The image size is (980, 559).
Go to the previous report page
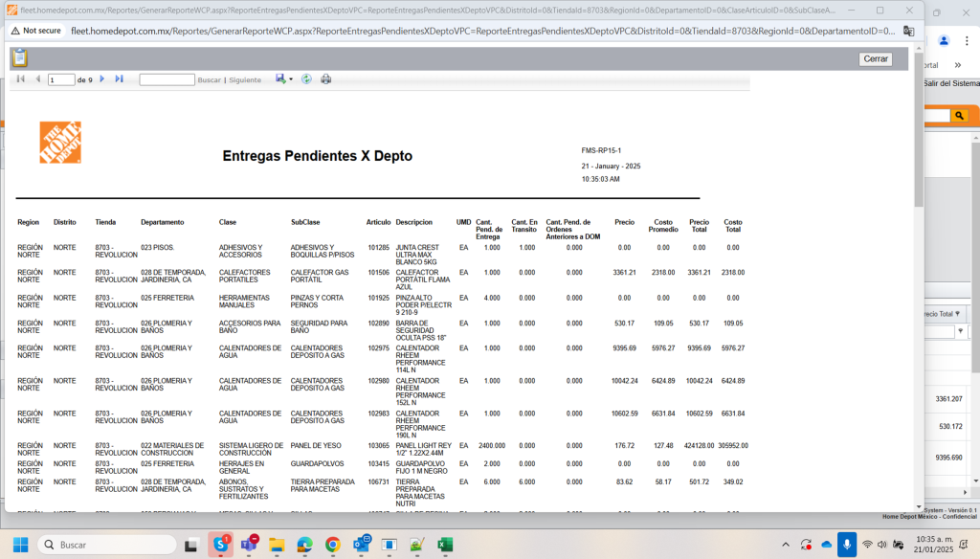[x=38, y=79]
